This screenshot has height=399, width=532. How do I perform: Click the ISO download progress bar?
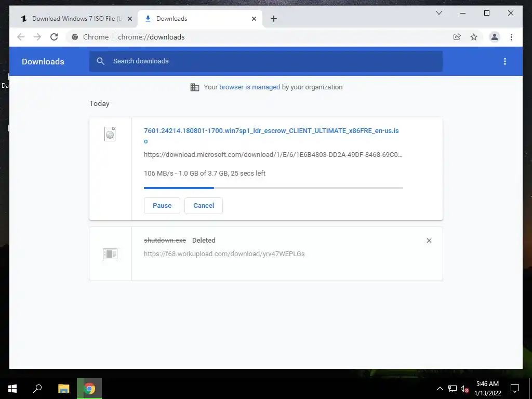273,188
